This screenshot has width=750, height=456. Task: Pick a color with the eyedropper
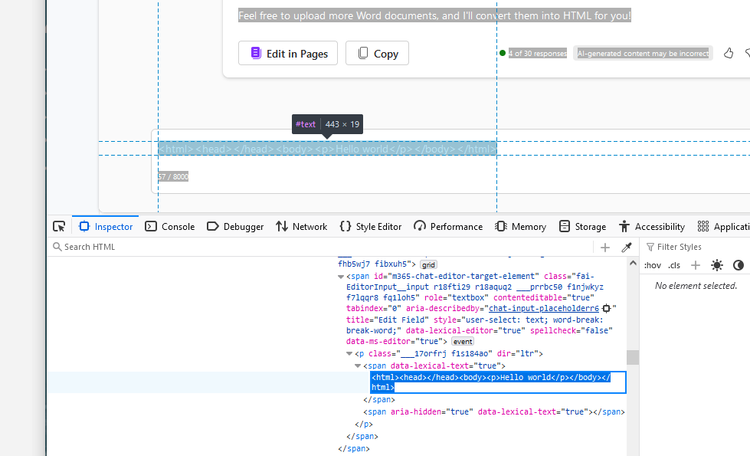click(x=627, y=247)
